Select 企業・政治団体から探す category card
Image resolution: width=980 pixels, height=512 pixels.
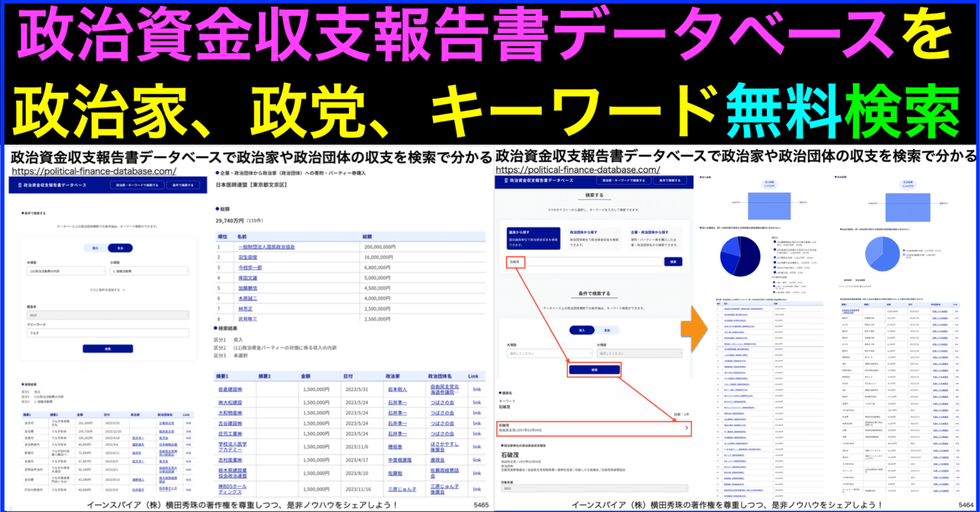pos(655,238)
